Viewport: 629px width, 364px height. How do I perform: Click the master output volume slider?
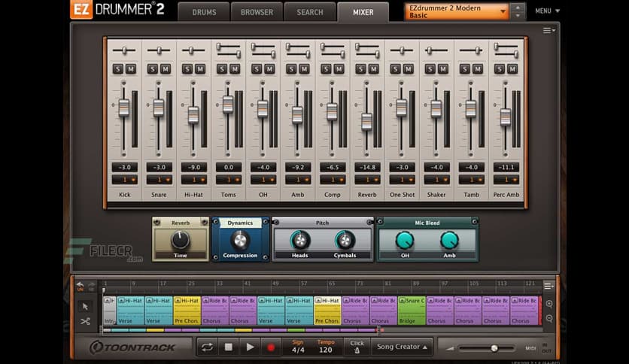494,348
